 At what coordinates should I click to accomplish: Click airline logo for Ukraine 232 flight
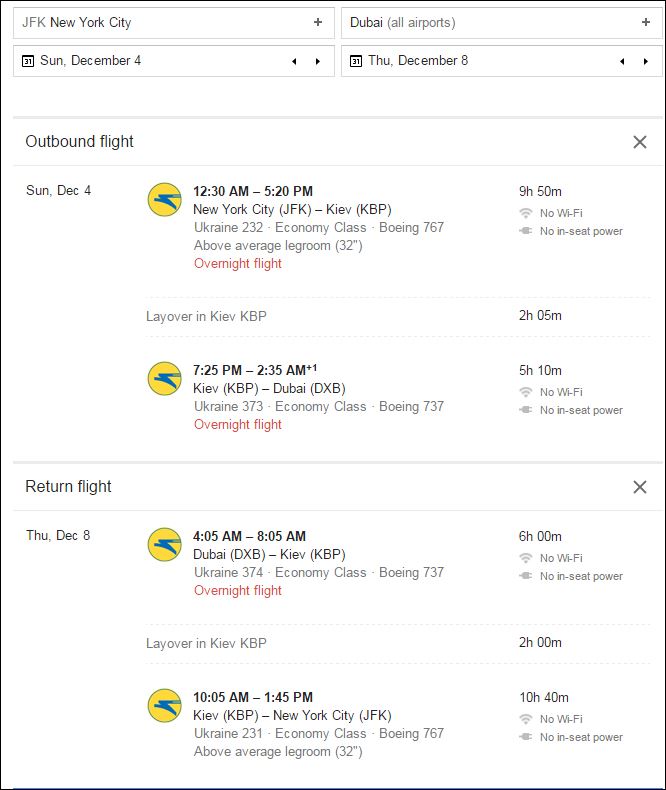pos(164,200)
